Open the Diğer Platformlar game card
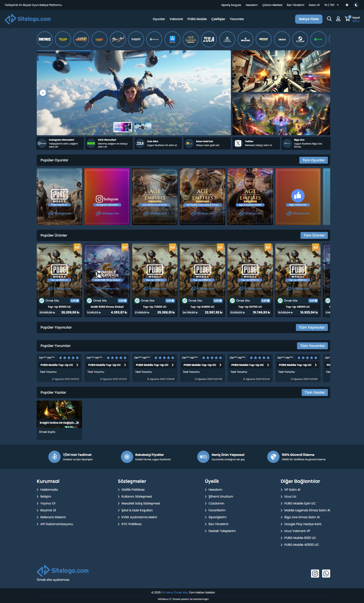Image resolution: width=364 pixels, height=603 pixels. (298, 197)
